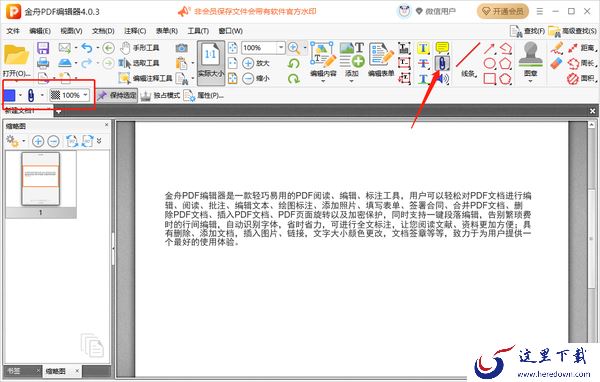
Task: Select the Distance (距离) measuring tool
Action: coord(583,48)
